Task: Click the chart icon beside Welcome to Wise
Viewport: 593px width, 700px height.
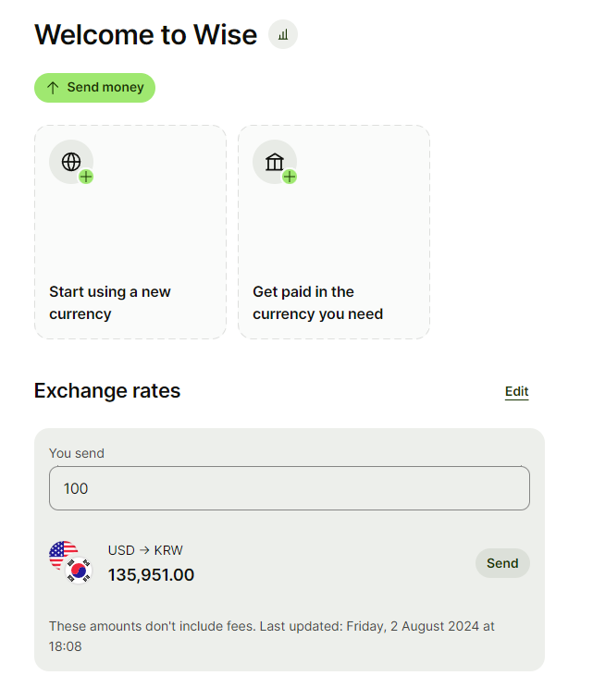Action: pyautogui.click(x=283, y=35)
